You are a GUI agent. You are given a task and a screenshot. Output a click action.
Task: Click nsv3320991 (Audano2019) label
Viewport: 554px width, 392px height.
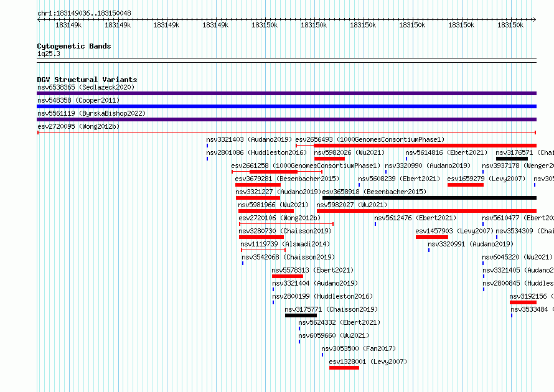[x=471, y=244]
